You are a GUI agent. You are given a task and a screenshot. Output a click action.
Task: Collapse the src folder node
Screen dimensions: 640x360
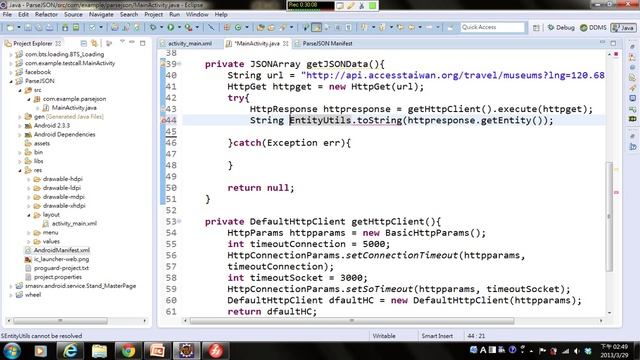[20, 90]
